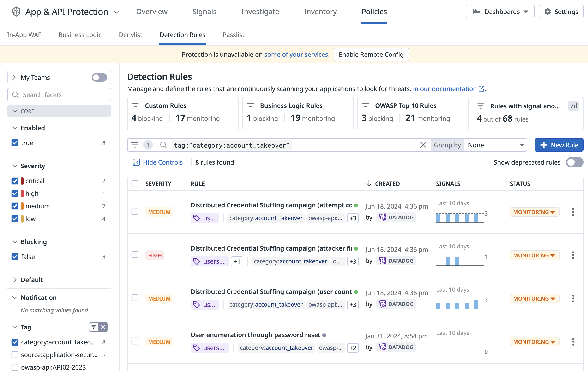
Task: Check the owasp-api:API02-2023 tag checkbox
Action: pyautogui.click(x=15, y=367)
